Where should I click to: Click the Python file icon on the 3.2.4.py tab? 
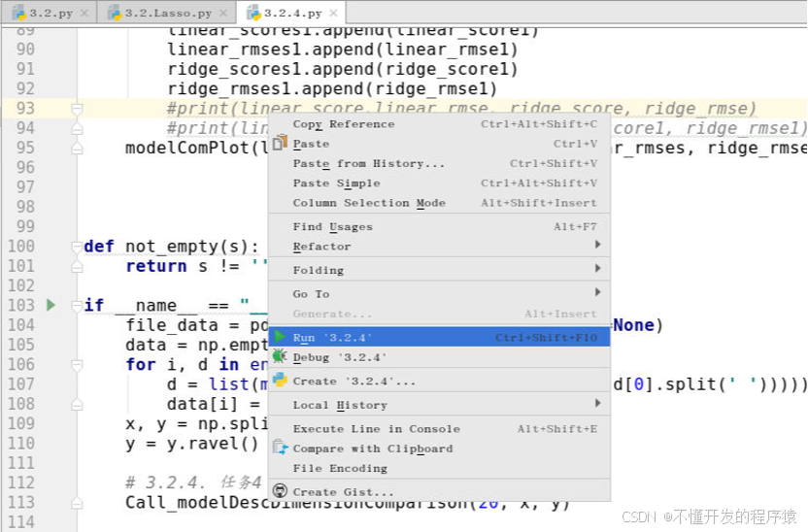tap(253, 13)
